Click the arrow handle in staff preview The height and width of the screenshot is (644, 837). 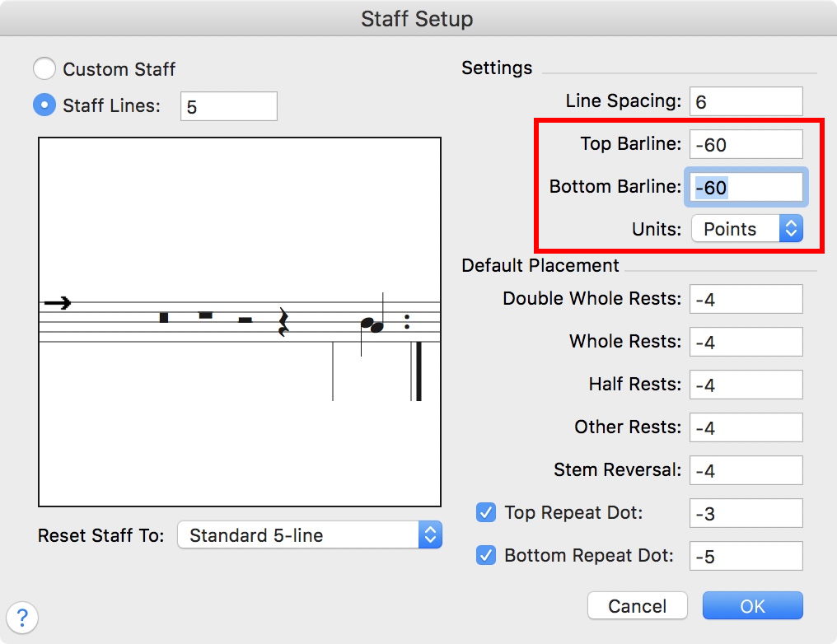(57, 303)
